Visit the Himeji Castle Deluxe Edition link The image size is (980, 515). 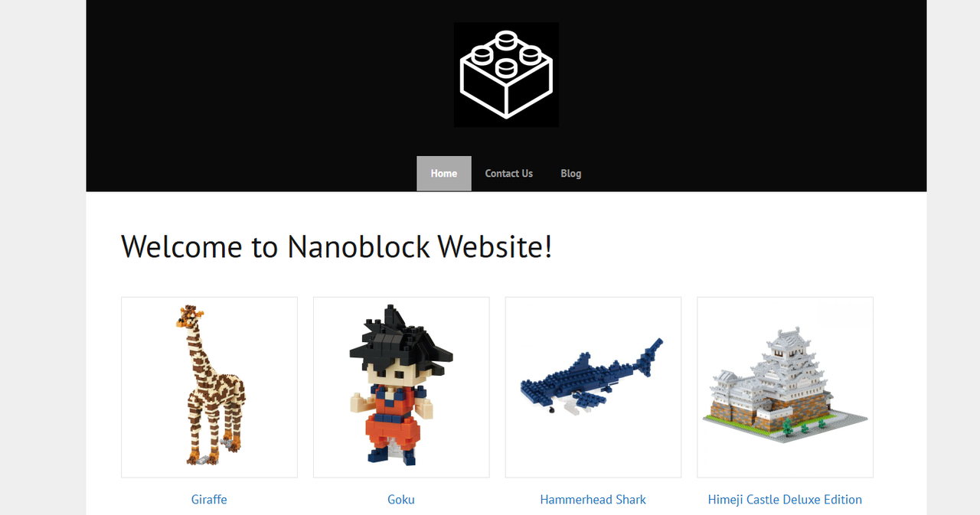[785, 500]
